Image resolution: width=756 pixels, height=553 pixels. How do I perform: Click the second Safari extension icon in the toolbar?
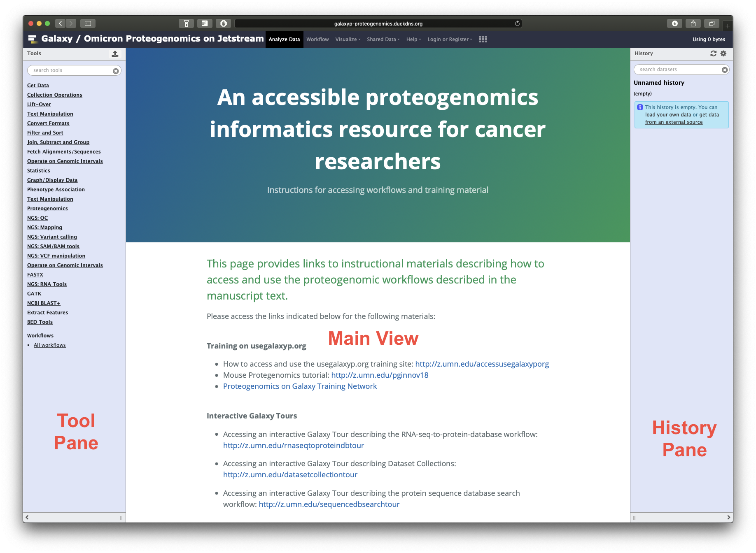pos(205,23)
